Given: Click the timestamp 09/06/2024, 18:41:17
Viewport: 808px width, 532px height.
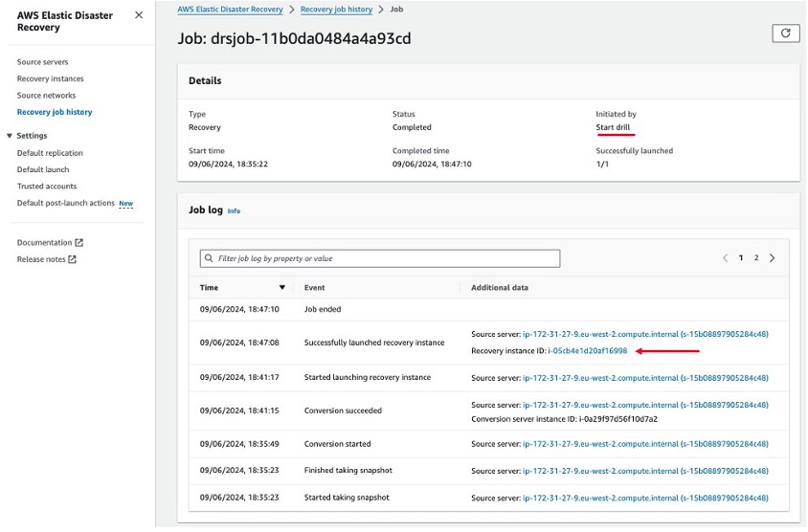Looking at the screenshot, I should pos(239,378).
